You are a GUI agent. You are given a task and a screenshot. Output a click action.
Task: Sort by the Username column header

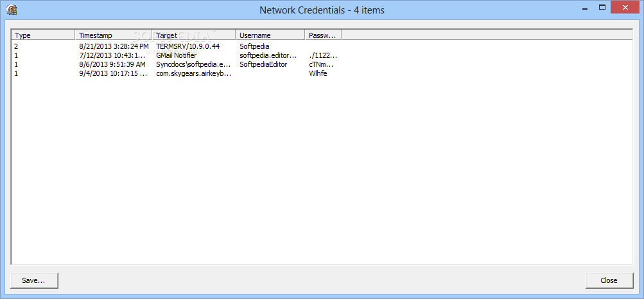tap(270, 35)
